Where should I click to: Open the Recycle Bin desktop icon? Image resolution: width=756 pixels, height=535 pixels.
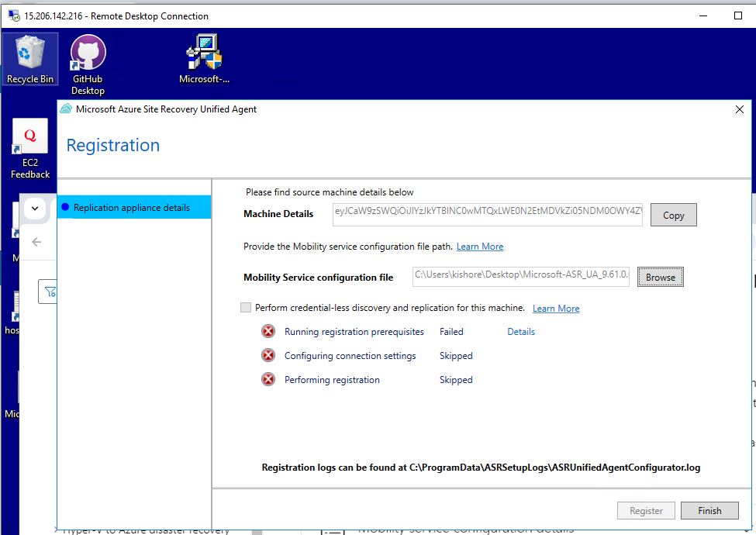tap(30, 59)
